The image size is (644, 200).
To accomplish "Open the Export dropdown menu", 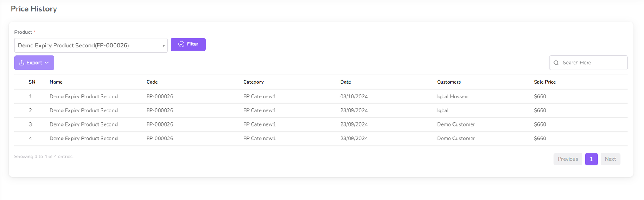I will click(34, 63).
